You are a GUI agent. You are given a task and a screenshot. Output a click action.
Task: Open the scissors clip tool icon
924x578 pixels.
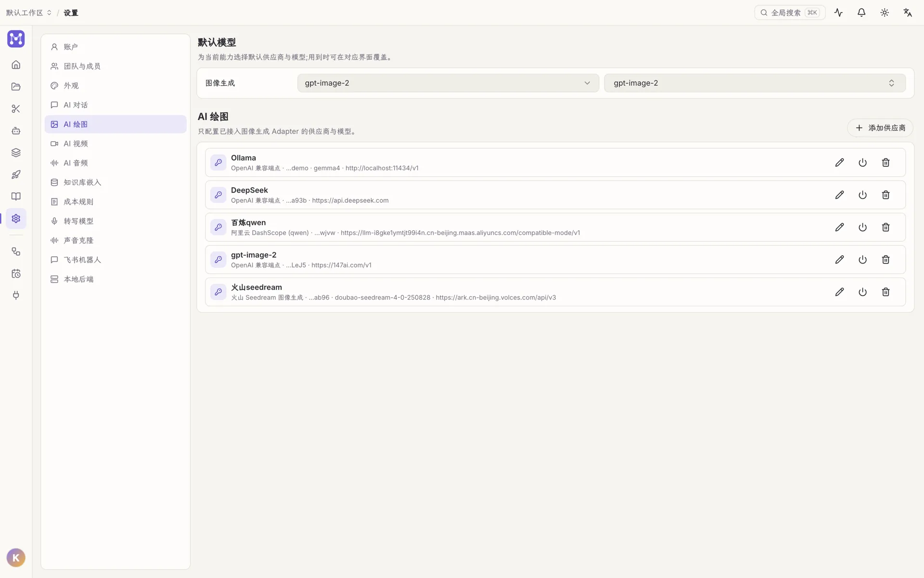(x=16, y=109)
